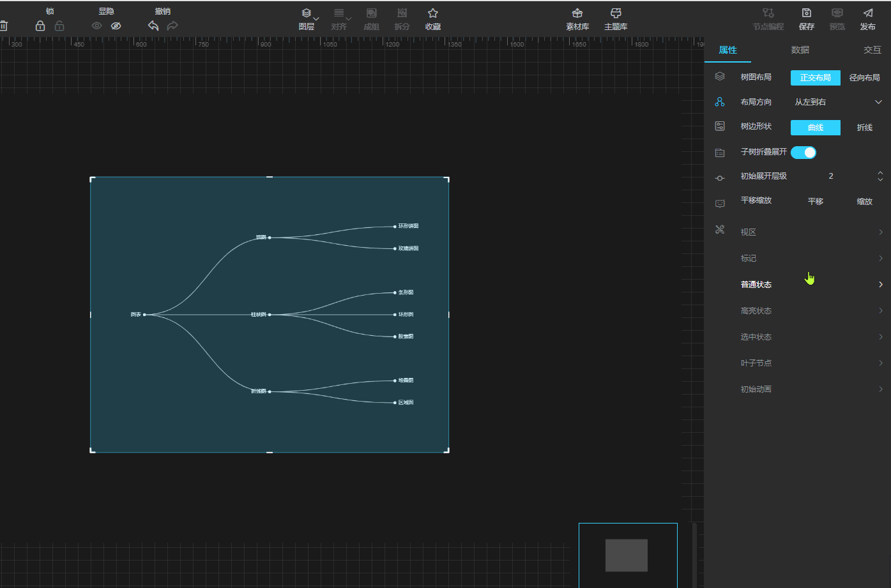
Task: Switch to the 数据 data tab
Action: [x=800, y=50]
